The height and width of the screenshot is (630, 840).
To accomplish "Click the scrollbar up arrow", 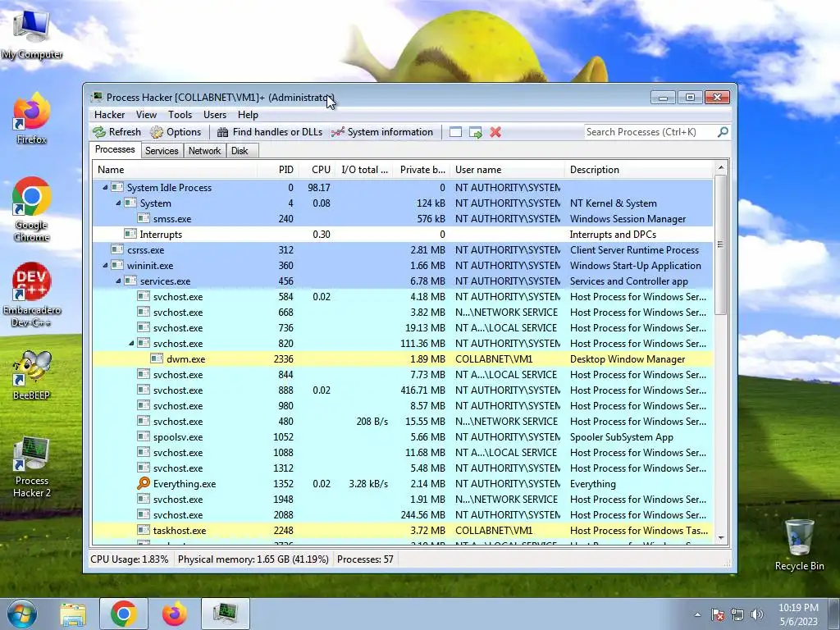I will click(721, 167).
